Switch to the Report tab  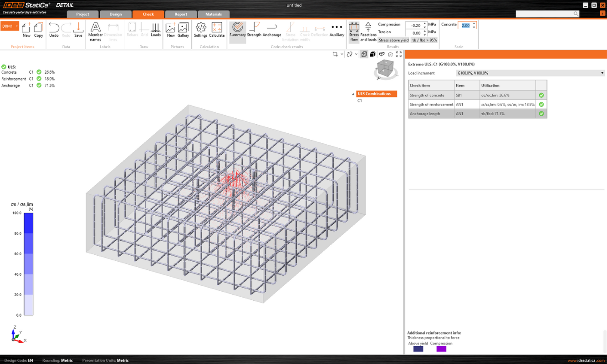(181, 14)
